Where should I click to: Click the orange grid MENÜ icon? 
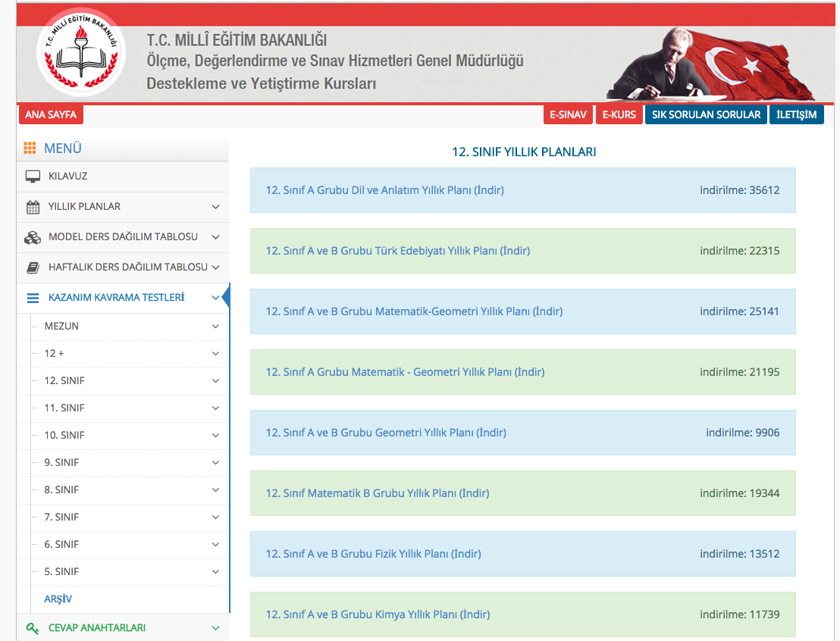pos(30,149)
